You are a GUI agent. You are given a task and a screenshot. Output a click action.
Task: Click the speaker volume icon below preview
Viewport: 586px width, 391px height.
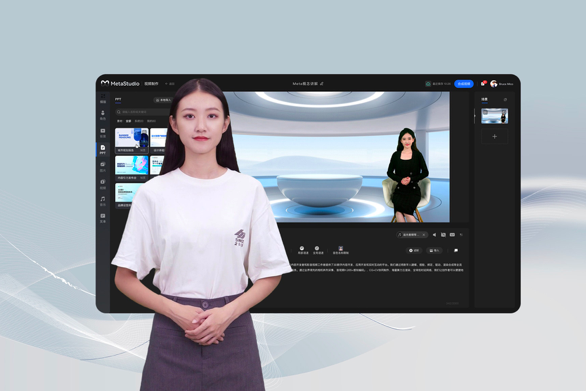434,235
